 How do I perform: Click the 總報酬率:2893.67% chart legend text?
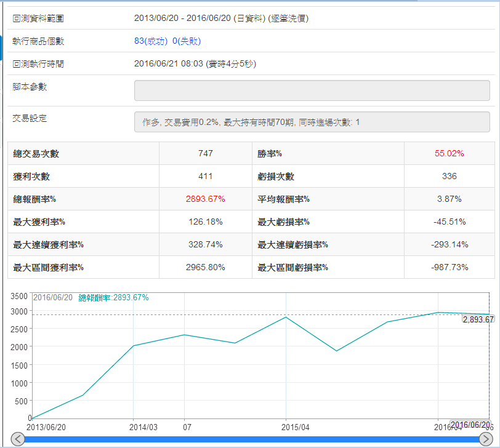click(x=113, y=297)
